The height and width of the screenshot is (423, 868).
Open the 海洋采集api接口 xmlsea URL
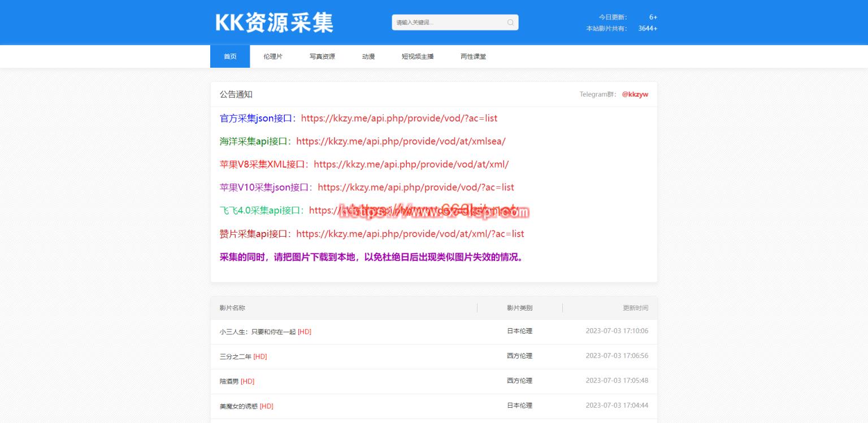(x=401, y=141)
